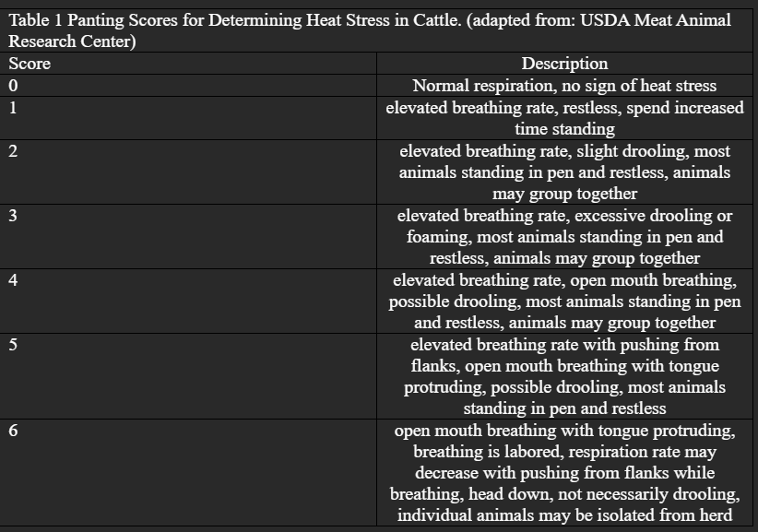Screen dimensions: 758x532
Task: Click the Normal respiration description text
Action: click(x=564, y=86)
